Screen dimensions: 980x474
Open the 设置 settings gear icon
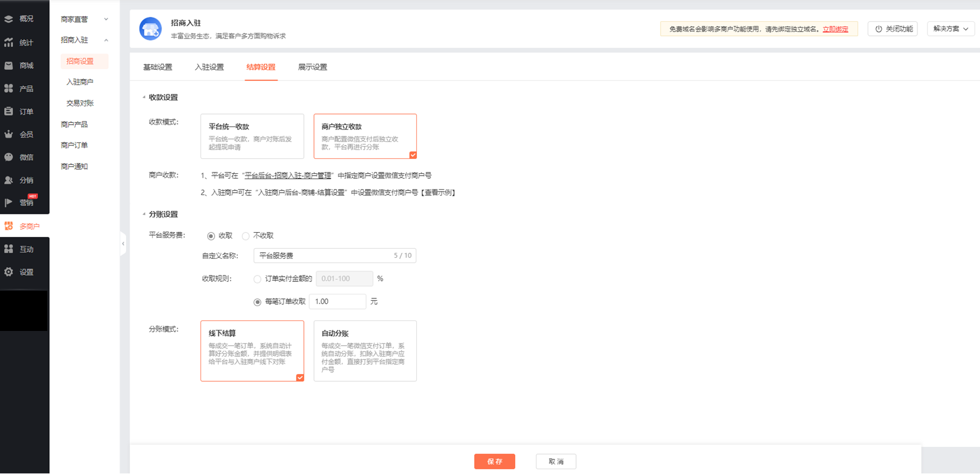point(9,272)
